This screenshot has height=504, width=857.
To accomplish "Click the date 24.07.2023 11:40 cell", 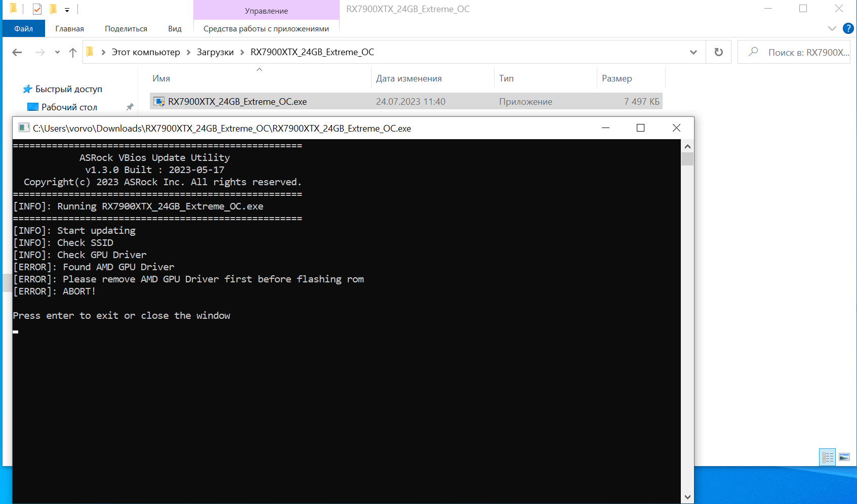I will click(411, 102).
